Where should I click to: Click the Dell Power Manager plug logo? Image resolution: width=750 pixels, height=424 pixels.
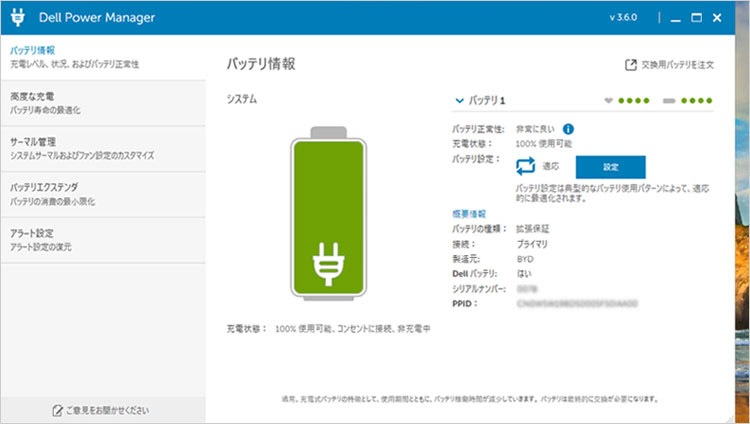tap(18, 17)
